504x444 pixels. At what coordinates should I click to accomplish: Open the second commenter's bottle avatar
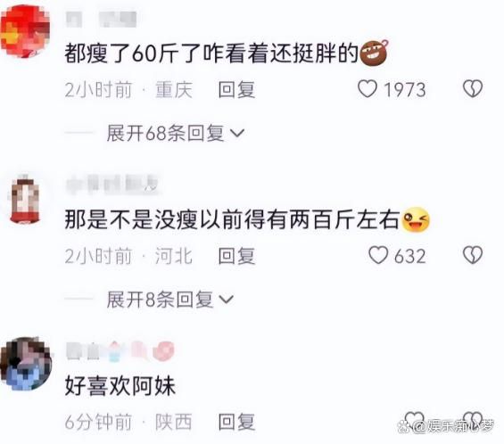(25, 199)
